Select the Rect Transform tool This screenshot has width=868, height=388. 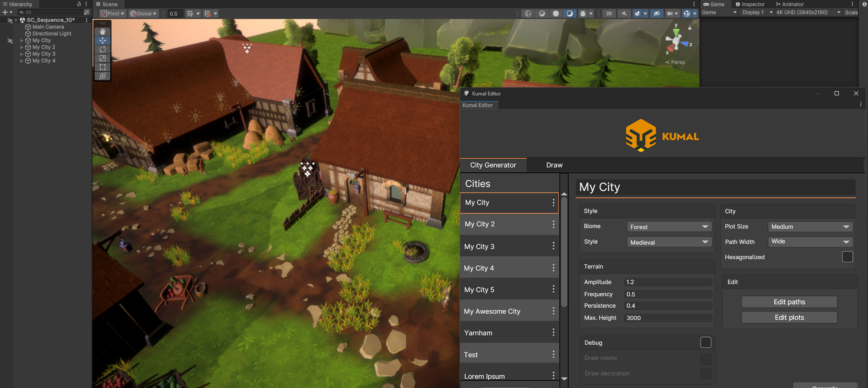pyautogui.click(x=102, y=67)
